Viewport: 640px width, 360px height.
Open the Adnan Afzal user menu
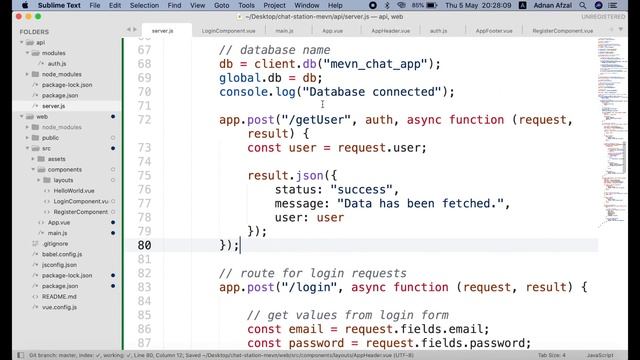click(x=552, y=5)
